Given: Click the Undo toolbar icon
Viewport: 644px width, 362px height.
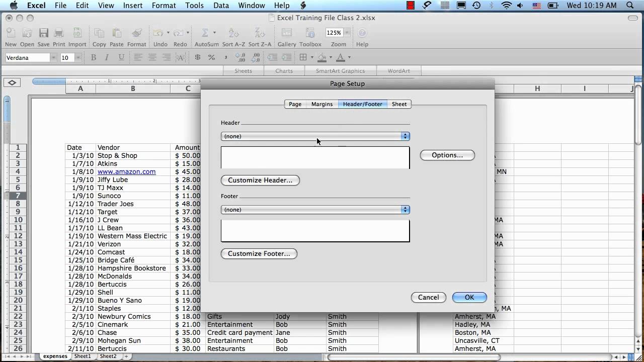Looking at the screenshot, I should [x=158, y=33].
